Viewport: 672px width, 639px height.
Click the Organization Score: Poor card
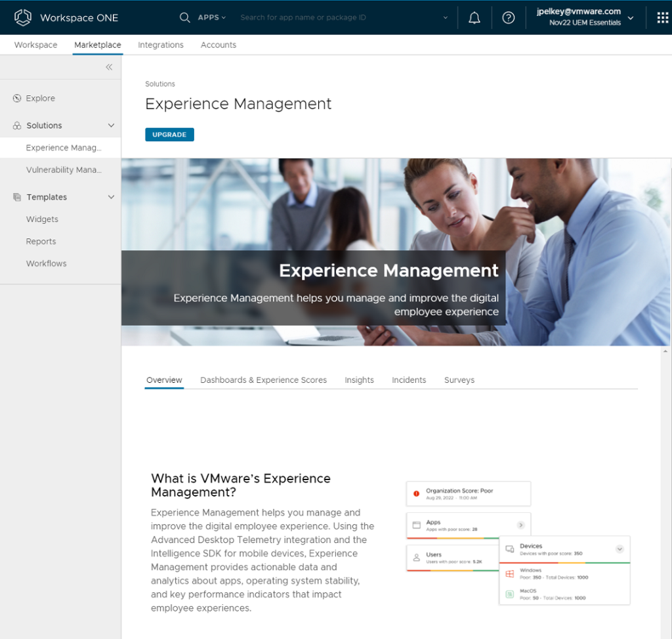coord(469,494)
